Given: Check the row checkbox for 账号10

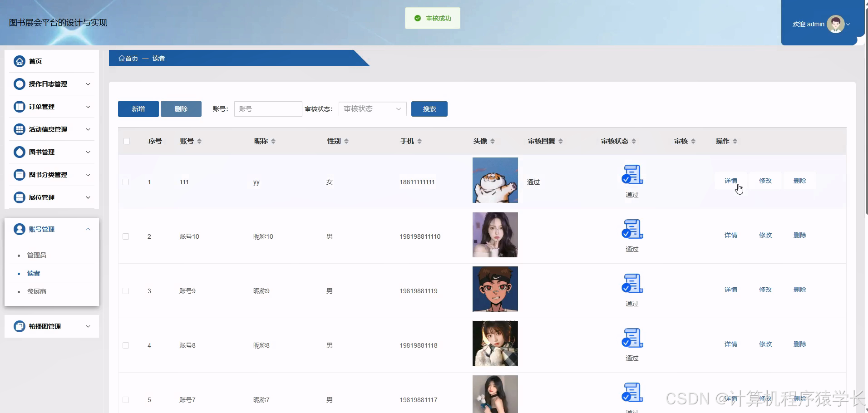Looking at the screenshot, I should (126, 236).
